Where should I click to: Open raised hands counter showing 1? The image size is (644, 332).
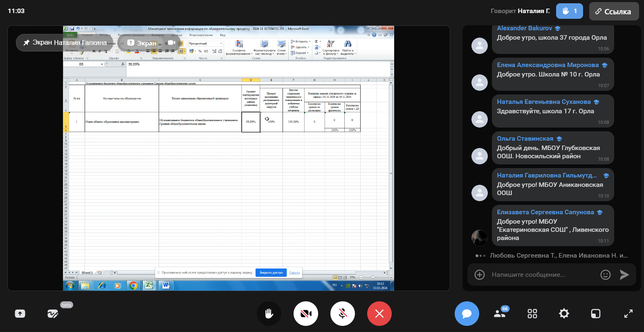tap(569, 11)
